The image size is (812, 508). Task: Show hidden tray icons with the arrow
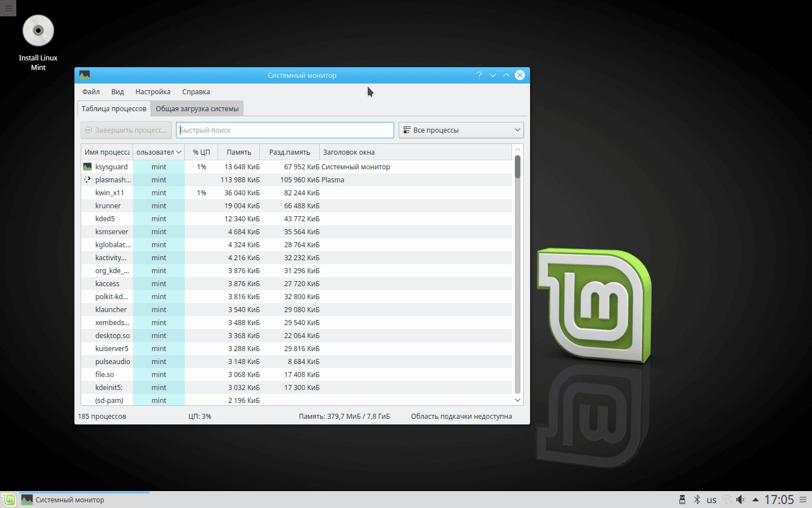[756, 500]
